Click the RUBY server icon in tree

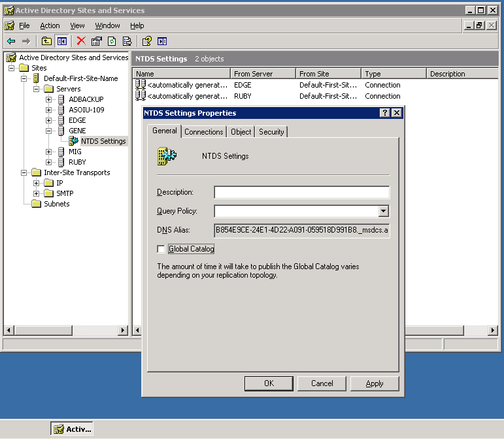pos(61,162)
